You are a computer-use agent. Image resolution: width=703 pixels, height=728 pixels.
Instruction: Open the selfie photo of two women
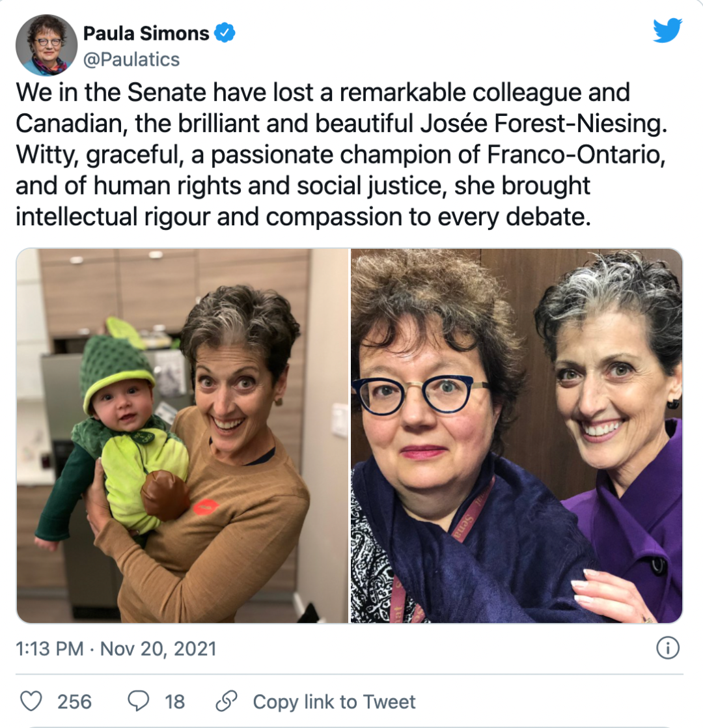[516, 435]
